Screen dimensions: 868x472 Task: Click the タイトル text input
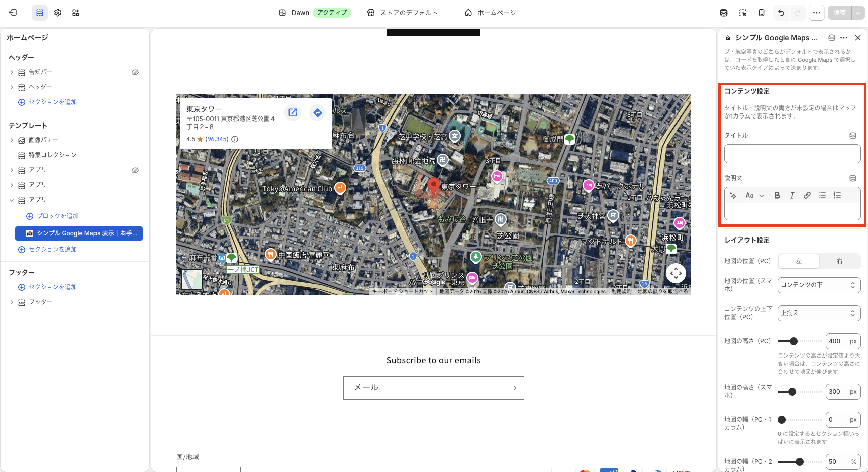(792, 154)
